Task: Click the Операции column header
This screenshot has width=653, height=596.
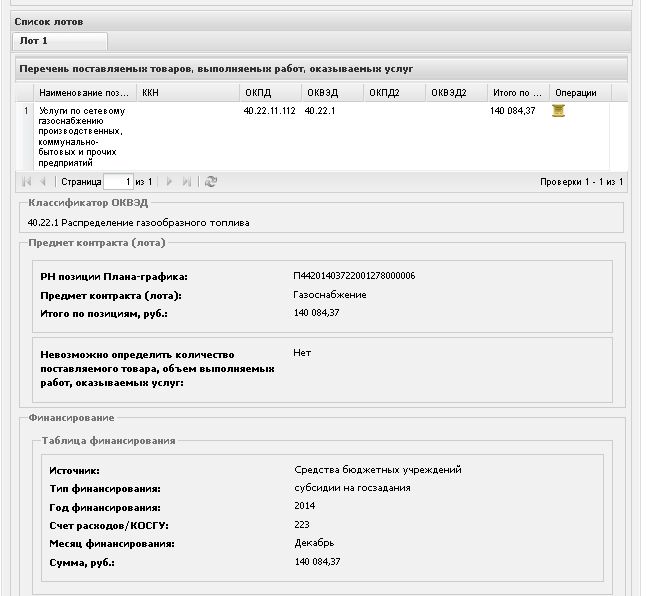Action: pyautogui.click(x=581, y=93)
